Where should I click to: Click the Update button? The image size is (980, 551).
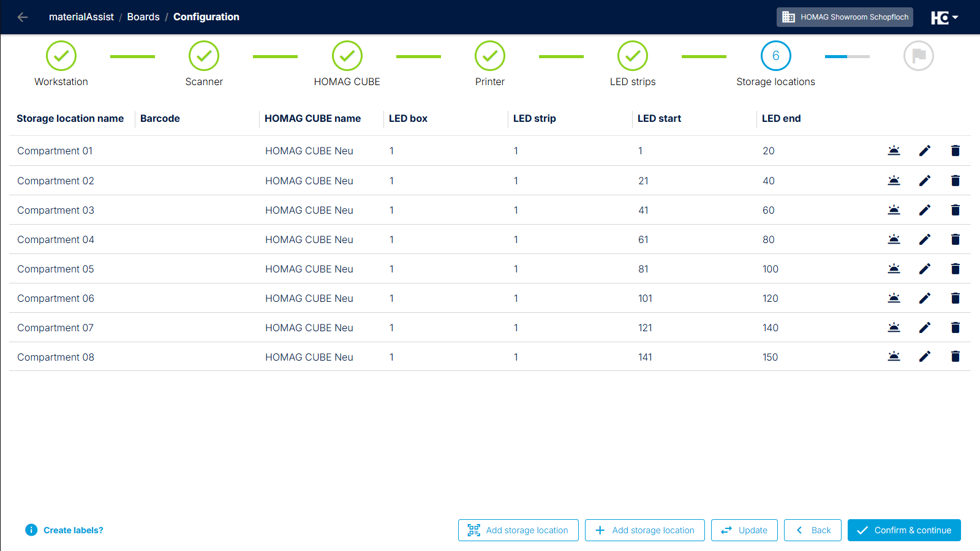pos(744,530)
